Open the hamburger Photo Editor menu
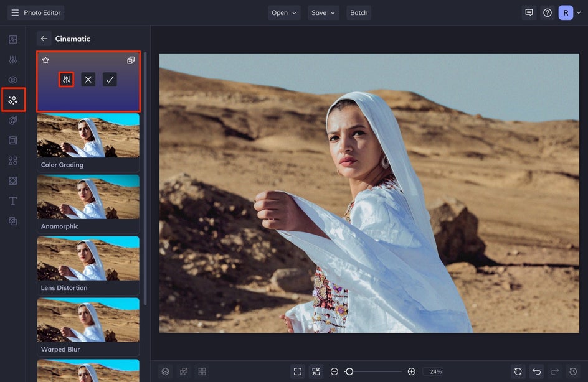588x382 pixels. click(36, 12)
